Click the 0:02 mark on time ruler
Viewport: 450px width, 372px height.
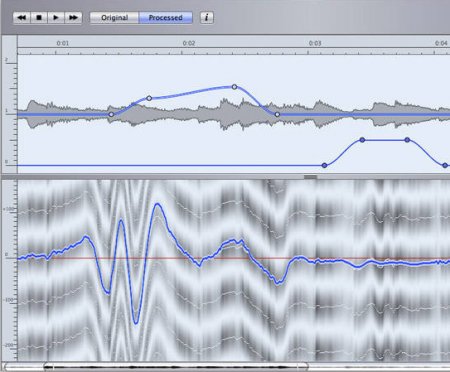(x=189, y=43)
